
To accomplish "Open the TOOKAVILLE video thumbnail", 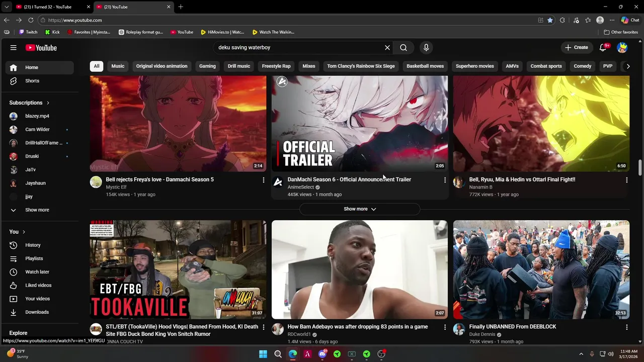I will click(x=178, y=270).
